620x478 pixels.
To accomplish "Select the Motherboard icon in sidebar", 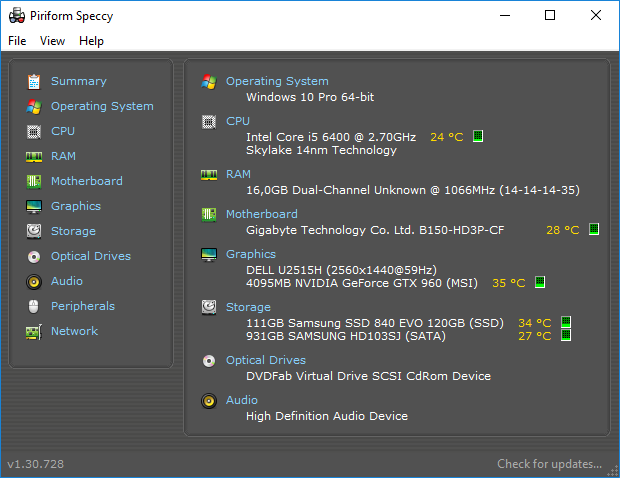I will point(34,181).
